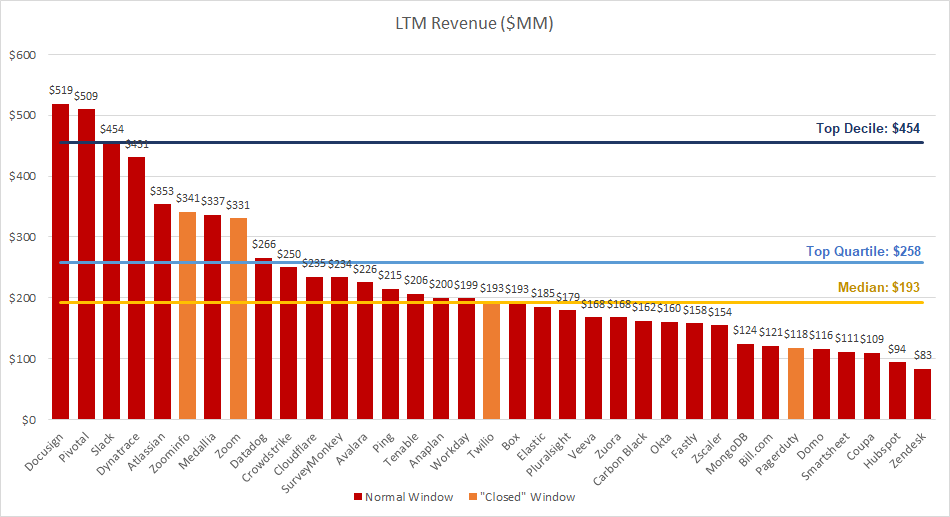This screenshot has width=950, height=517.
Task: Click the $124 data label
Action: 745,330
